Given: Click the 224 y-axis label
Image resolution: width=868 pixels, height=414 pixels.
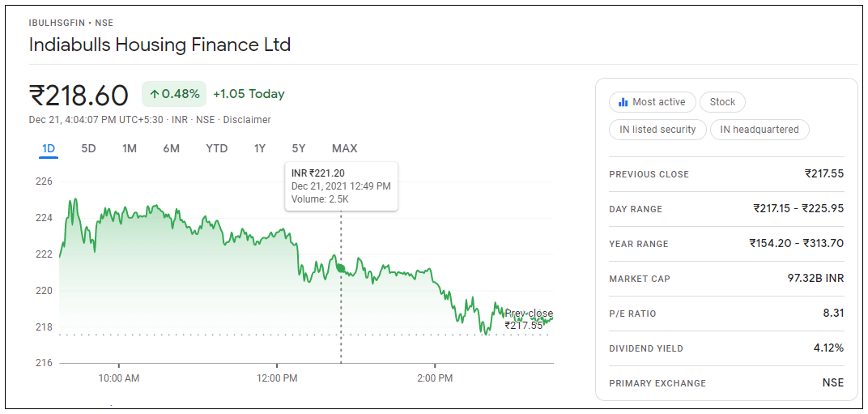Looking at the screenshot, I should click(x=45, y=219).
